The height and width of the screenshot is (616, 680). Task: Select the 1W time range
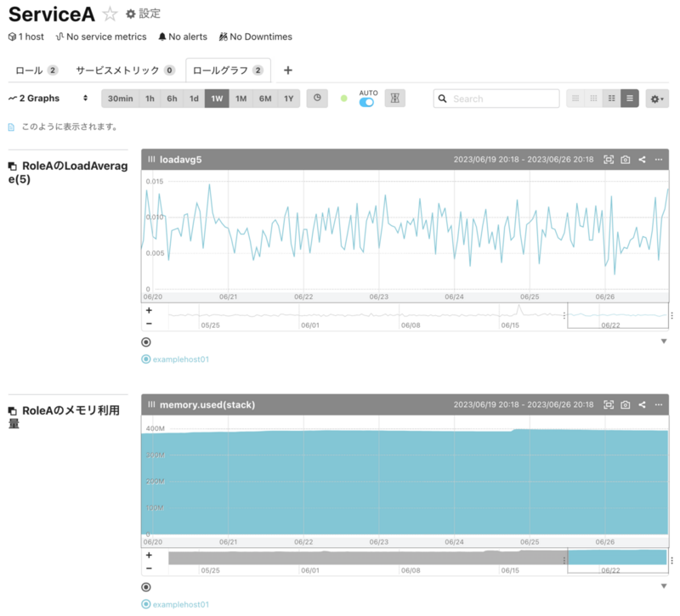click(217, 99)
